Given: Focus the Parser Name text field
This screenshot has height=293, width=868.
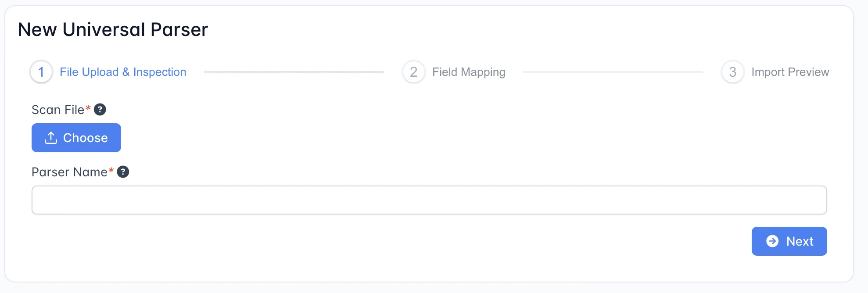Looking at the screenshot, I should click(x=429, y=200).
